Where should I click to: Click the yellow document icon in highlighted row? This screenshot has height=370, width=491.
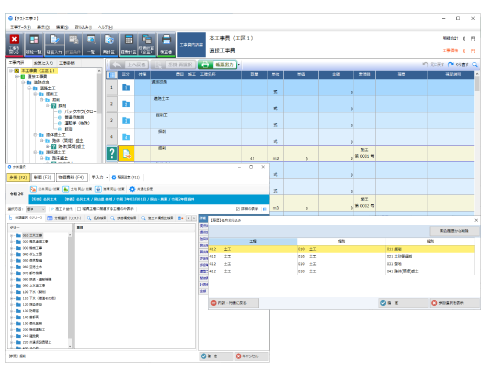click(126, 153)
